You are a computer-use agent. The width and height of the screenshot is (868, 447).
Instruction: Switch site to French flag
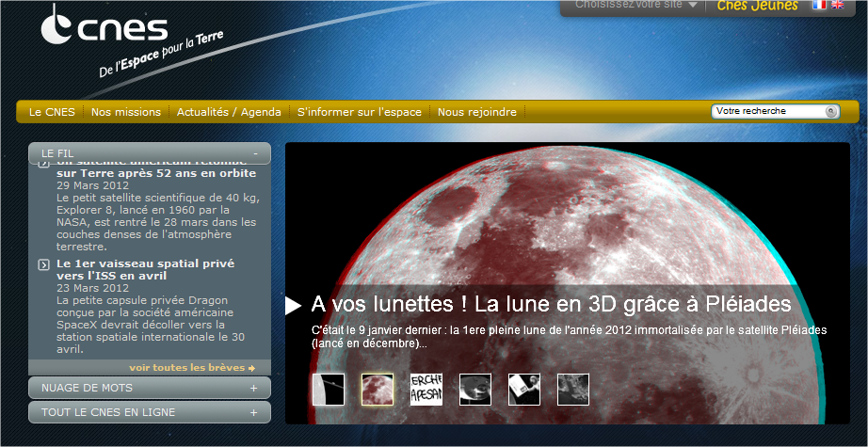819,5
